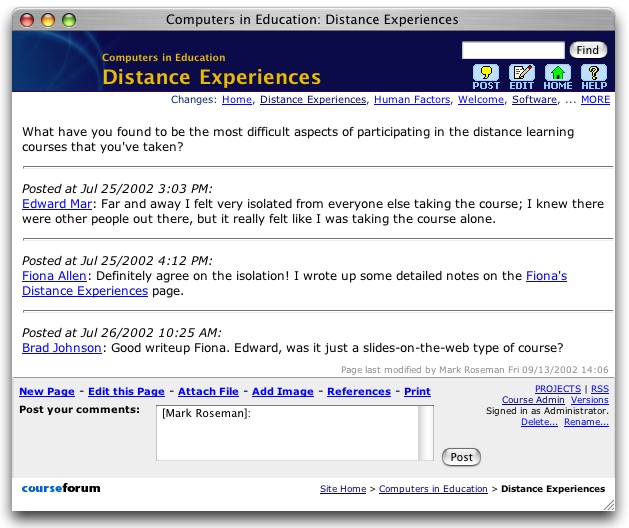The image size is (629, 528).
Task: Click the Rename... link
Action: [x=586, y=422]
